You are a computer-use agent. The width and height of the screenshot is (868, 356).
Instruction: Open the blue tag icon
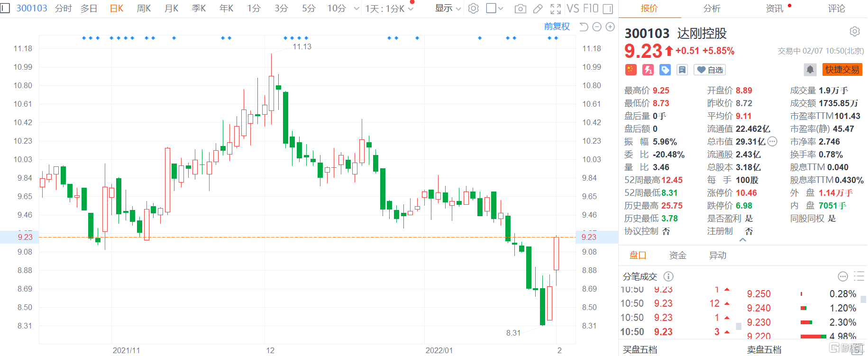665,70
